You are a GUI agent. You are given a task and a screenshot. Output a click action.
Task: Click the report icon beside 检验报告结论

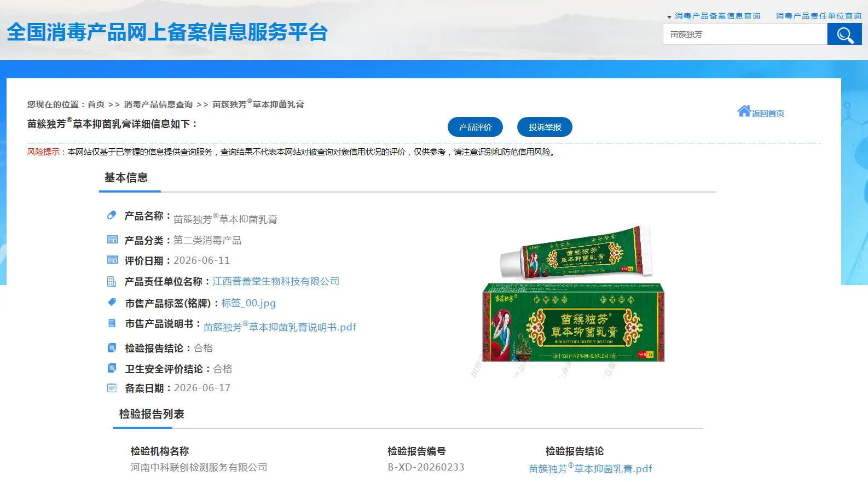112,347
